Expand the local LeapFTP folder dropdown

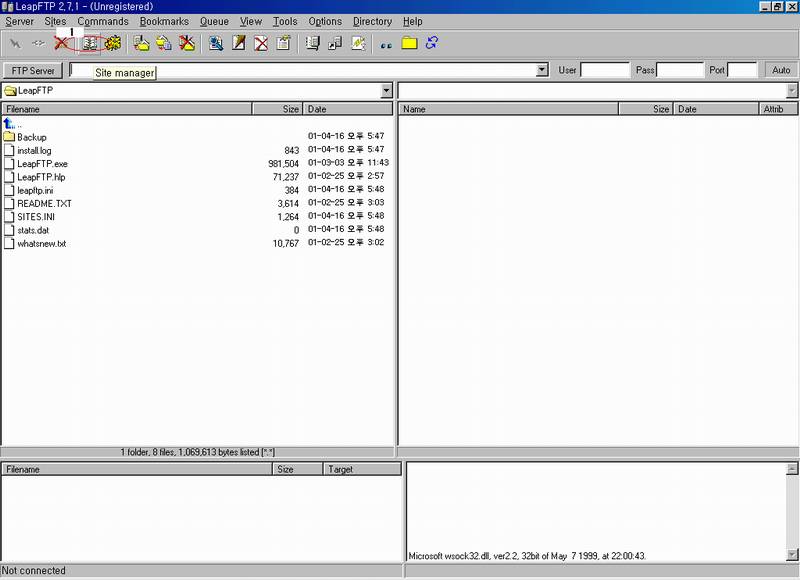click(x=386, y=91)
